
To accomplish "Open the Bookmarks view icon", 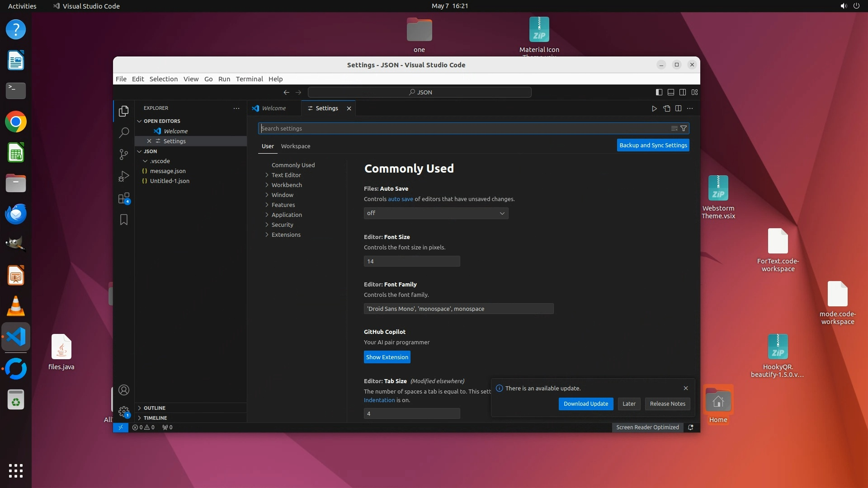I will tap(123, 220).
